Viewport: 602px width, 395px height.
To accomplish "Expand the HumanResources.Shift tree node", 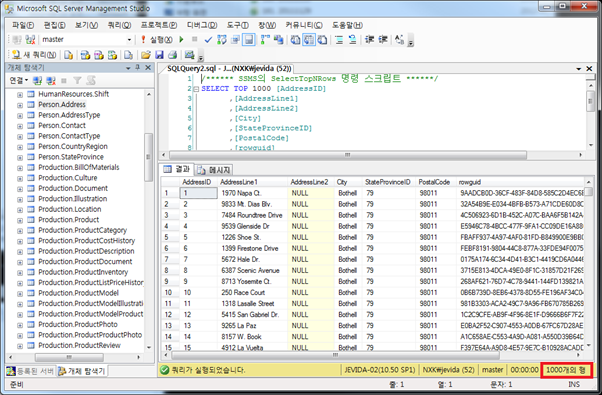I will pyautogui.click(x=20, y=95).
